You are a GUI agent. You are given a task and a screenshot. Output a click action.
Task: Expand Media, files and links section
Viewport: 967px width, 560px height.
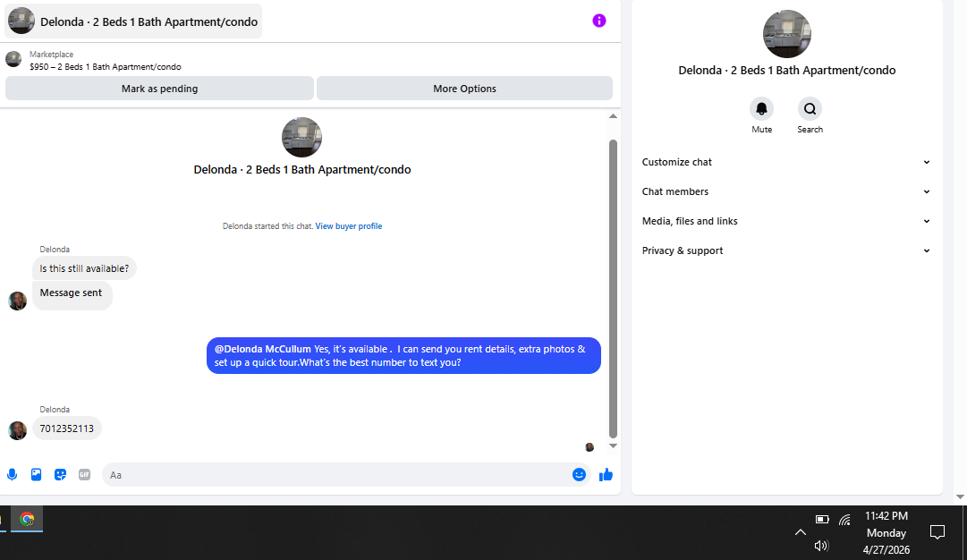click(x=786, y=222)
